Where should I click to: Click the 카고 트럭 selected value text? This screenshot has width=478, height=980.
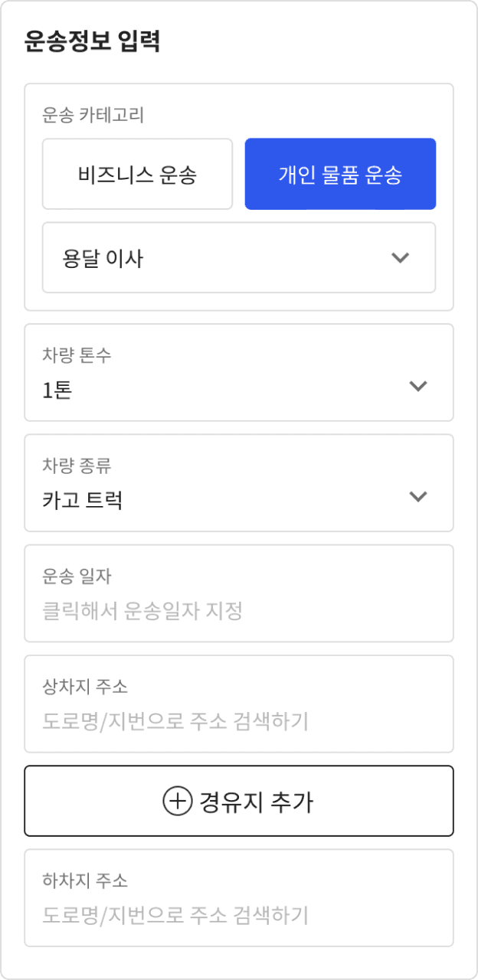pos(83,501)
